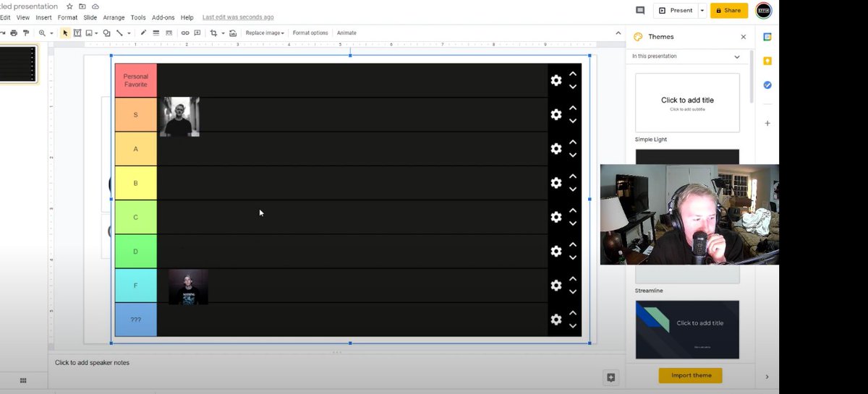Image resolution: width=868 pixels, height=394 pixels.
Task: Expand the In this presentation section
Action: 737,56
